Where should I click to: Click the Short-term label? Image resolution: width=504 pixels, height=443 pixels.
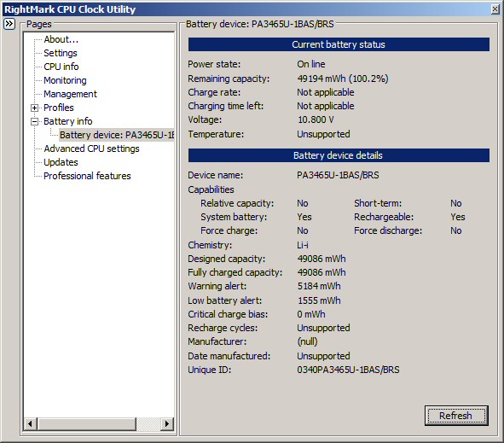tap(378, 203)
